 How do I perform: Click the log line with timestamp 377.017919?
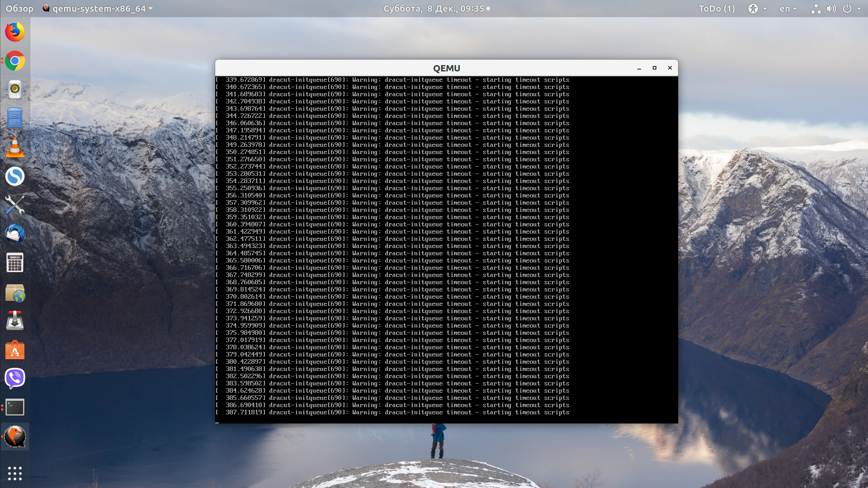click(x=392, y=340)
